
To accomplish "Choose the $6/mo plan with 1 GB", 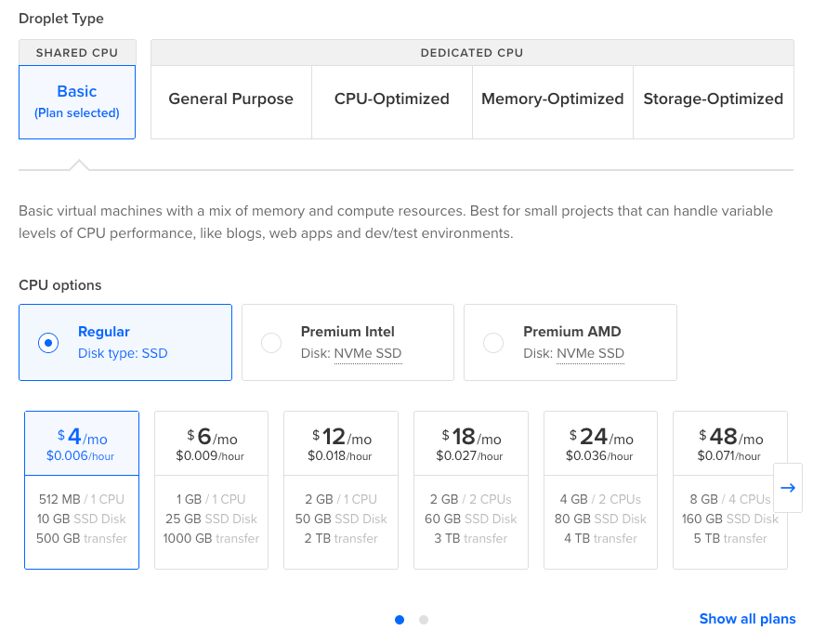I will pyautogui.click(x=211, y=490).
